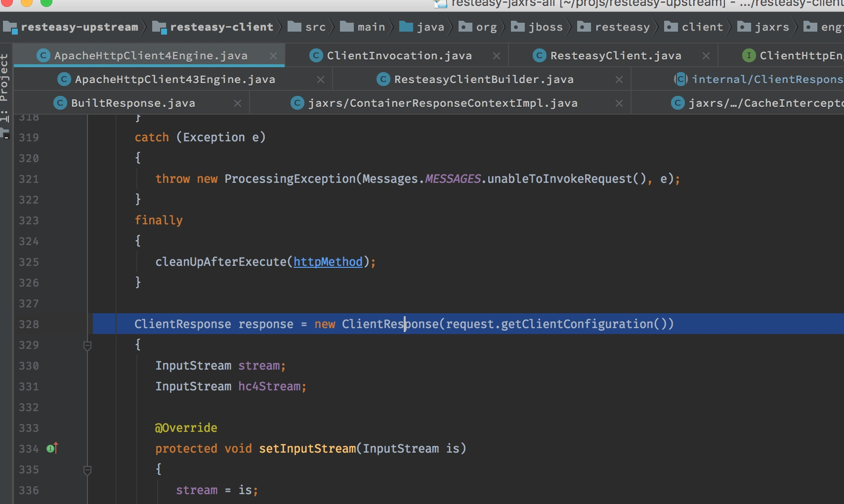Screen dimensions: 844x504
Task: Click setInputStream method name
Action: (307, 449)
